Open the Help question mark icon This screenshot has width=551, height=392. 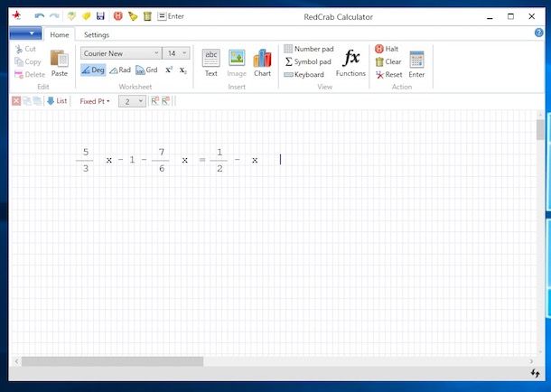coord(539,33)
